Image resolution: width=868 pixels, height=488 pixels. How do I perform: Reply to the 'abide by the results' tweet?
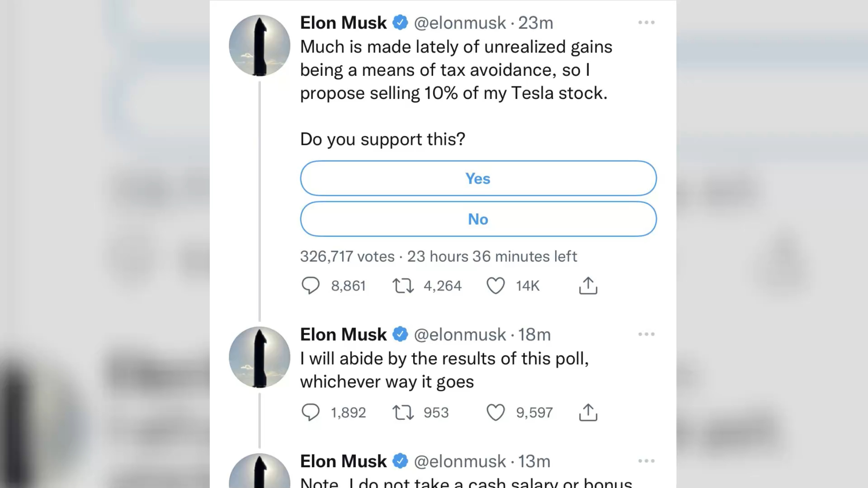coord(311,412)
